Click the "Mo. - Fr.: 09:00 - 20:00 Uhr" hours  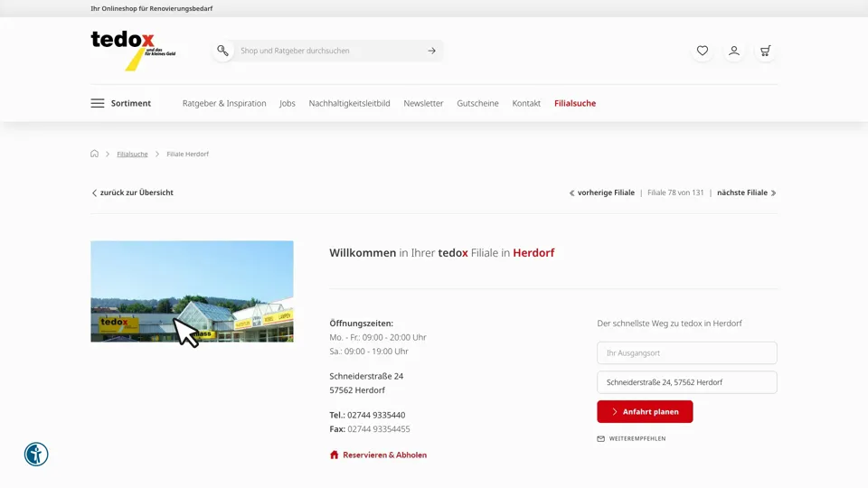(378, 337)
